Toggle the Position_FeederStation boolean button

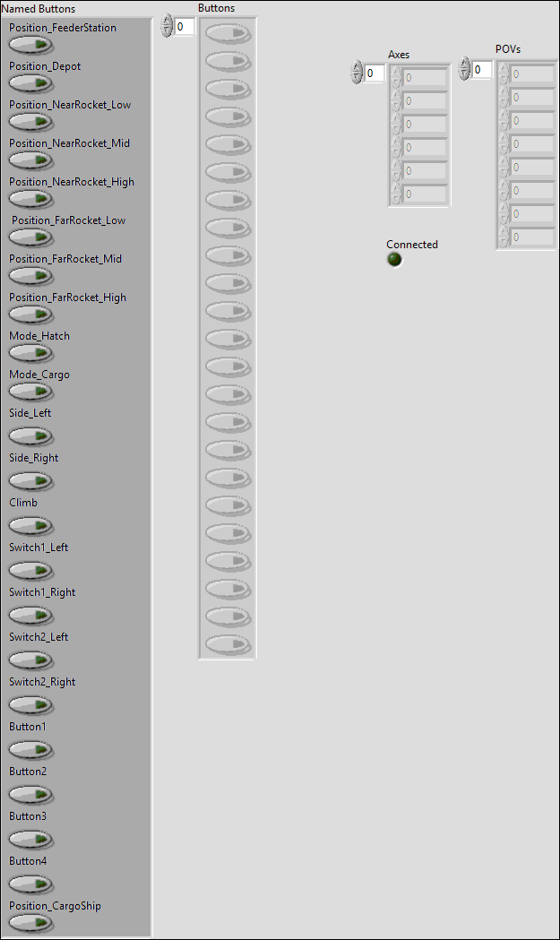[30, 45]
